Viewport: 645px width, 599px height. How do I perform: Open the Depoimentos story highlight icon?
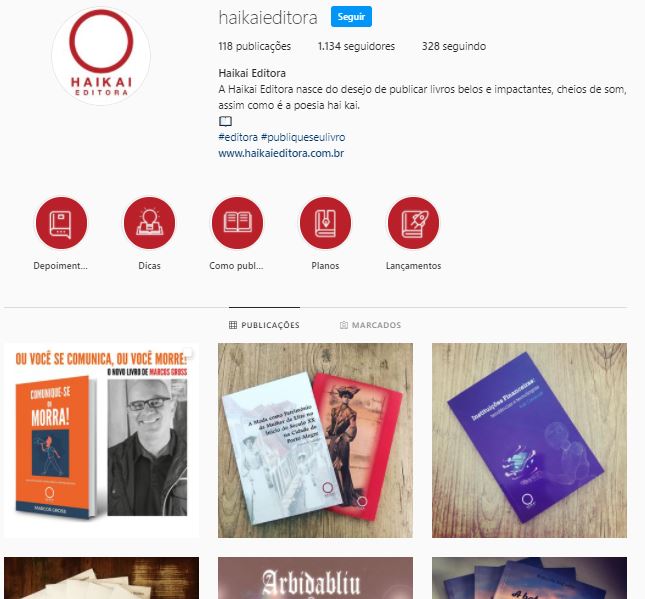pos(61,223)
